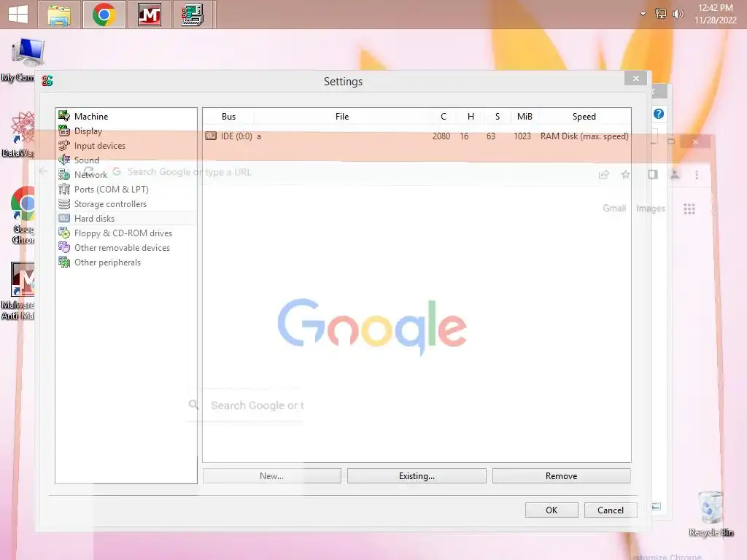Image resolution: width=747 pixels, height=560 pixels.
Task: Select the DataWay desktop shortcut
Action: pos(18,134)
